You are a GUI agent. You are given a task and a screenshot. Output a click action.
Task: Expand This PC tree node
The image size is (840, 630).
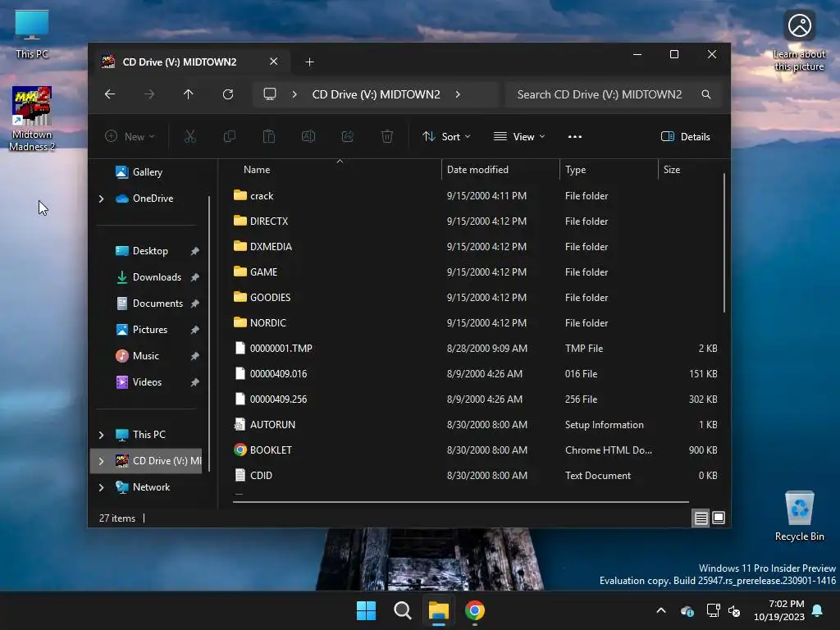(x=101, y=435)
